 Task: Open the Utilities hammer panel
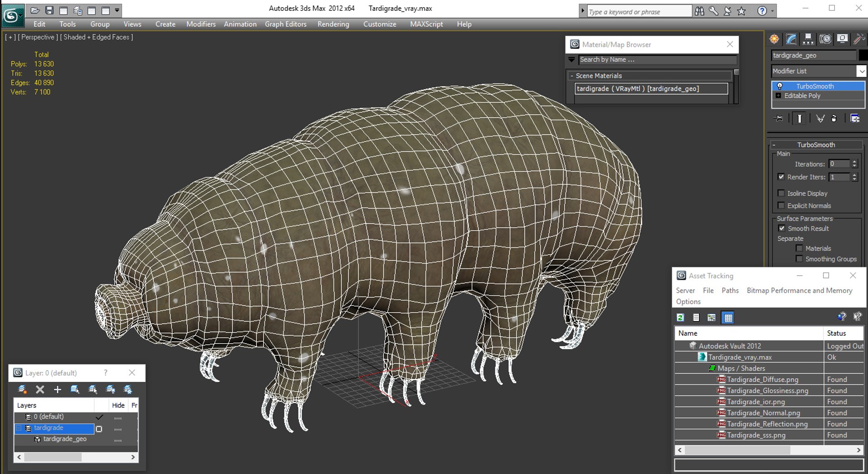pos(859,39)
